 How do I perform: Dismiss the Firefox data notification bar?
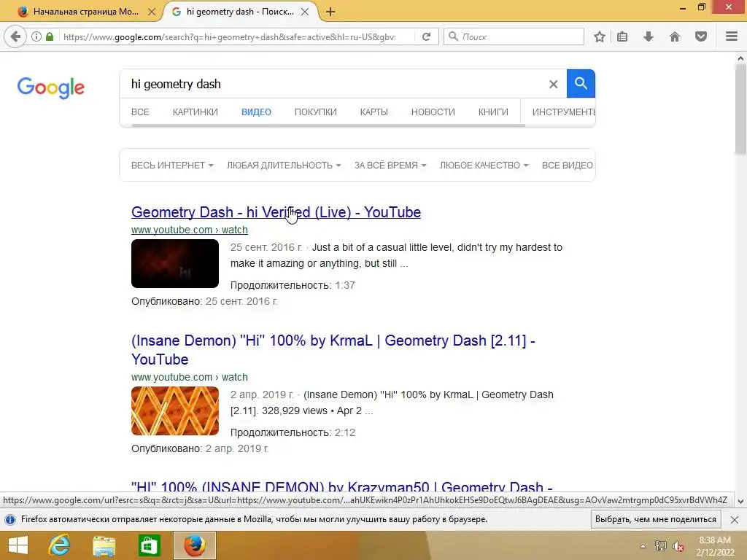click(x=735, y=519)
